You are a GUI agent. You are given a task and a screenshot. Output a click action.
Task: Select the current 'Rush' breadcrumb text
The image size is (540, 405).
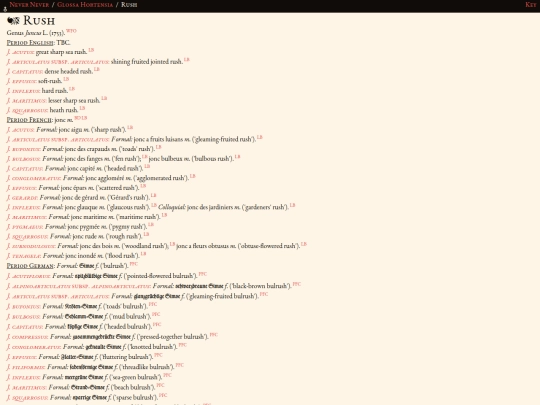[129, 5]
